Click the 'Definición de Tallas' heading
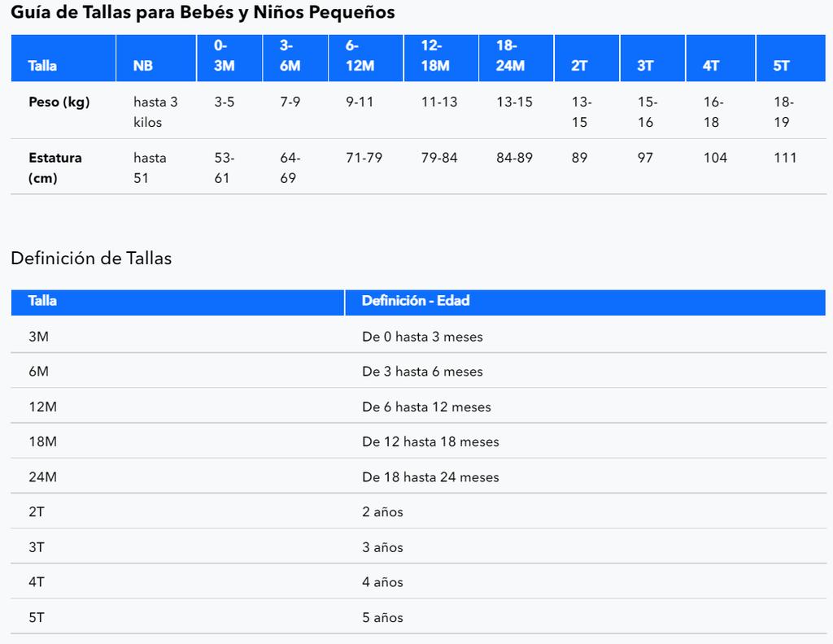This screenshot has width=833, height=644. pyautogui.click(x=91, y=259)
